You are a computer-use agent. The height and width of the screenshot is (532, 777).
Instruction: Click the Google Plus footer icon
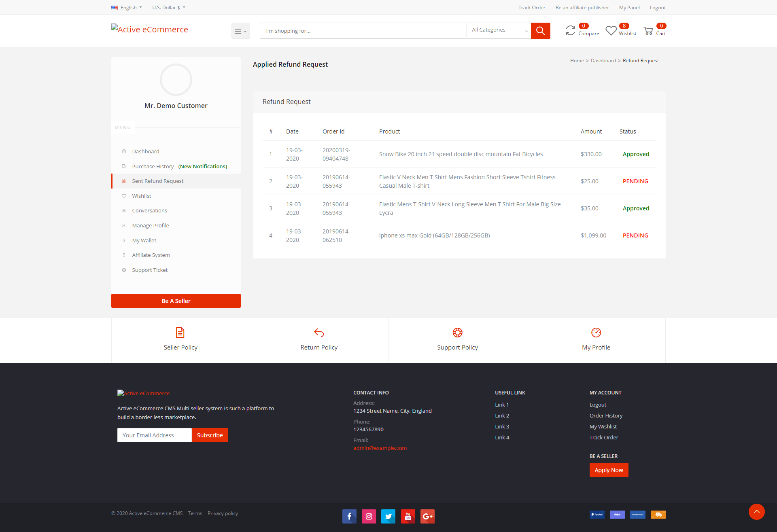427,516
